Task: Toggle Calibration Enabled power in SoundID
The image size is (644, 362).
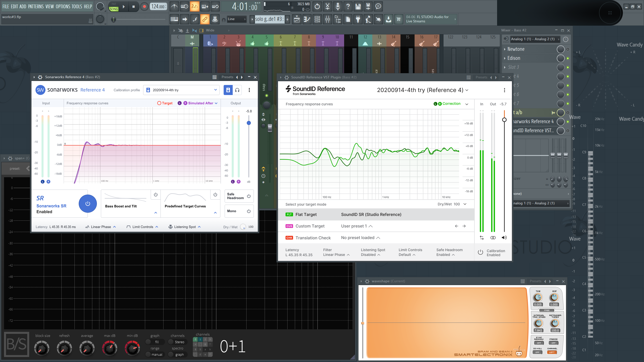Action: click(480, 252)
